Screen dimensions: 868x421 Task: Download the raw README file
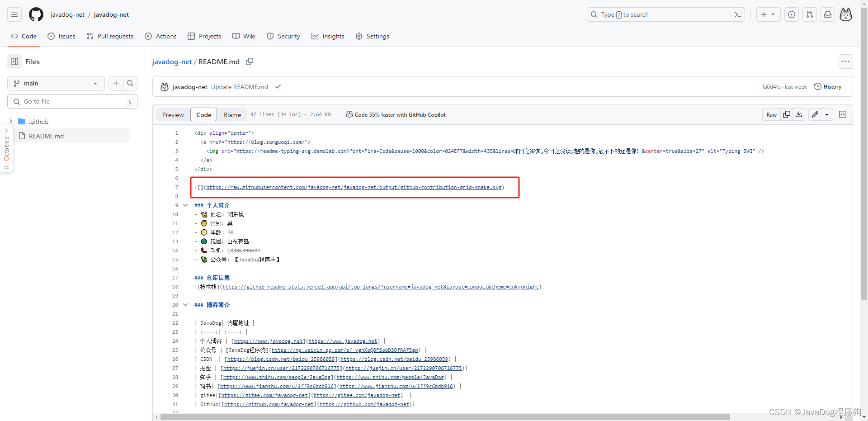click(x=799, y=114)
